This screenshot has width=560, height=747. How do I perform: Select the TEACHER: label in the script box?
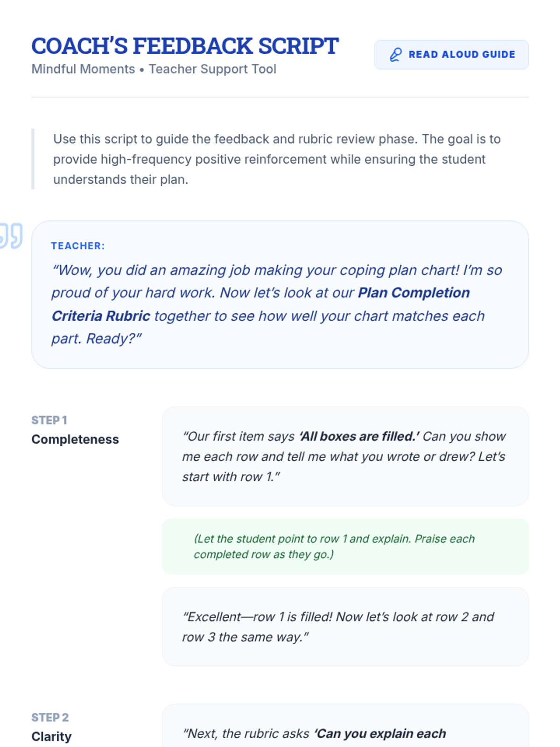[78, 246]
